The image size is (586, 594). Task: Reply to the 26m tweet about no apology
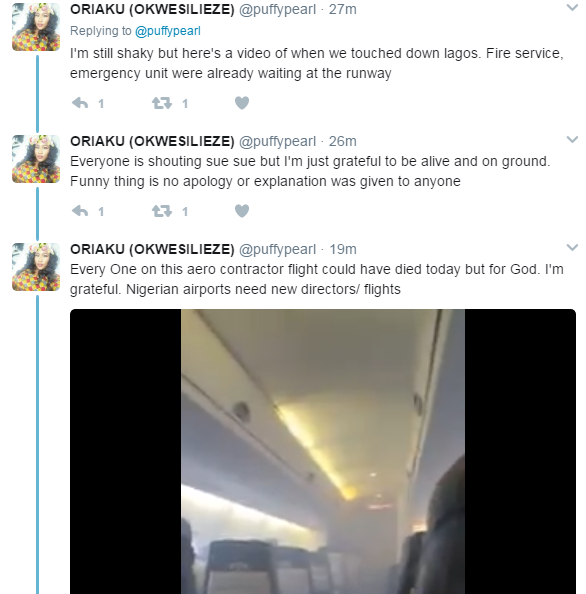80,211
